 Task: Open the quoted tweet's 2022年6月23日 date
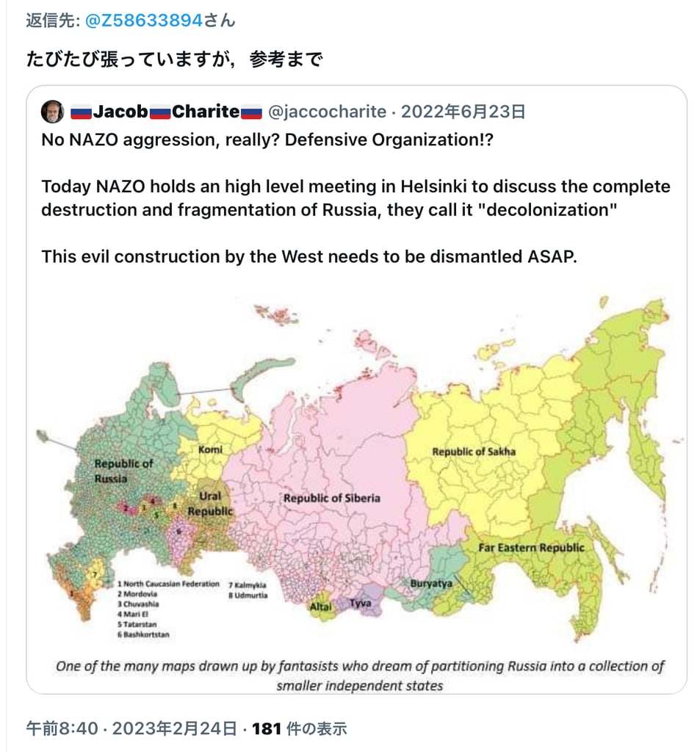pos(463,112)
